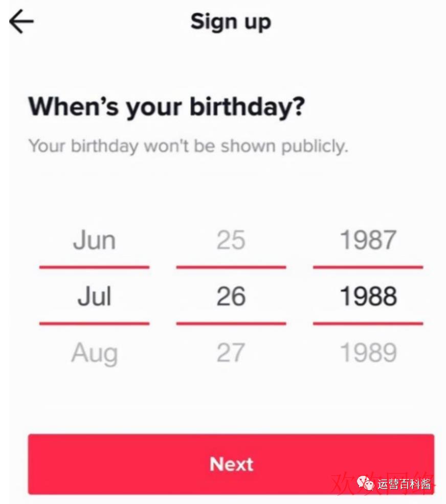Tap the selected day 26
The height and width of the screenshot is (504, 446).
coord(231,296)
